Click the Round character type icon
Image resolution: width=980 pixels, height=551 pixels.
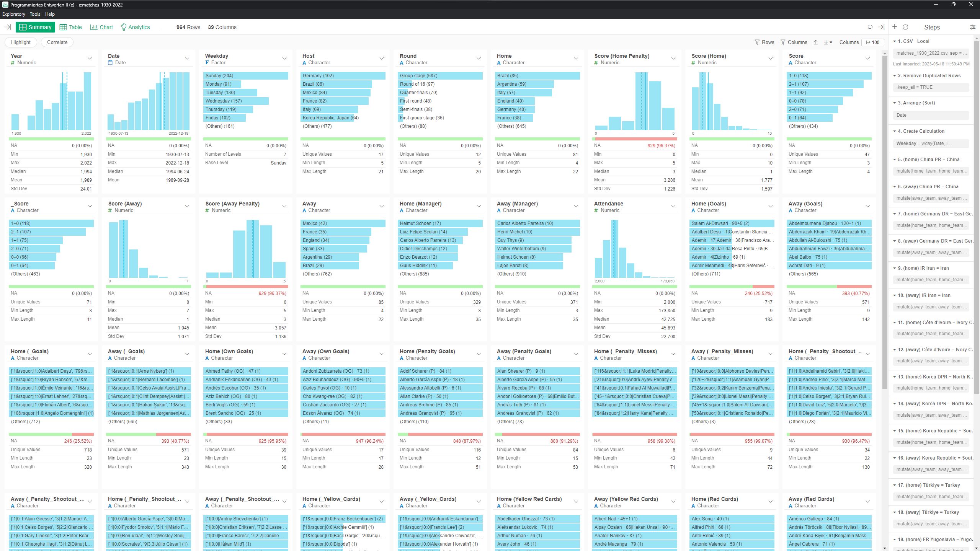402,62
